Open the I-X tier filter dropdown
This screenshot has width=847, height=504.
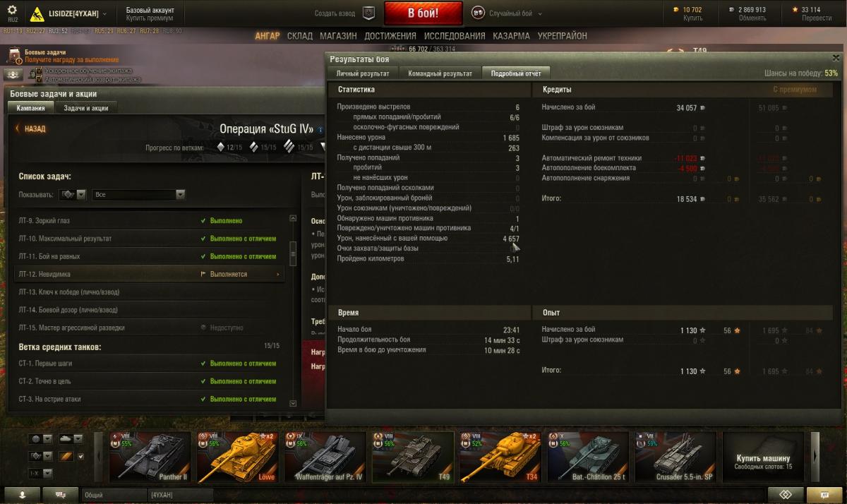[x=39, y=473]
